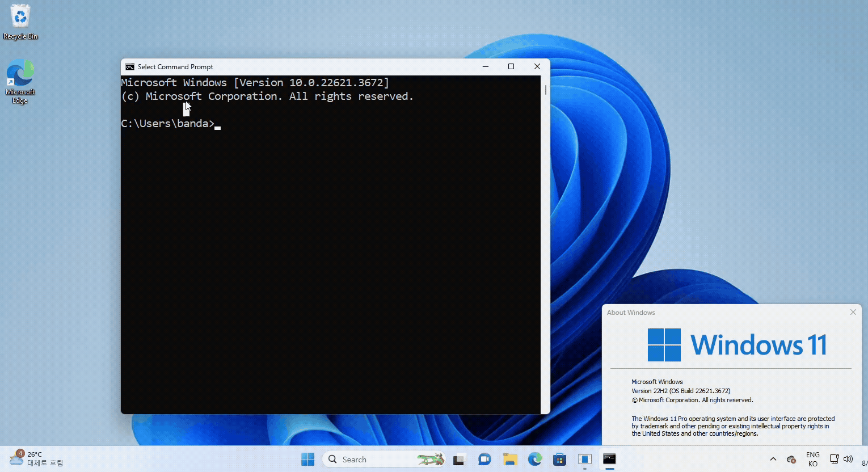Click the Command Prompt title bar icon
Viewport: 868px width, 472px height.
pos(130,67)
